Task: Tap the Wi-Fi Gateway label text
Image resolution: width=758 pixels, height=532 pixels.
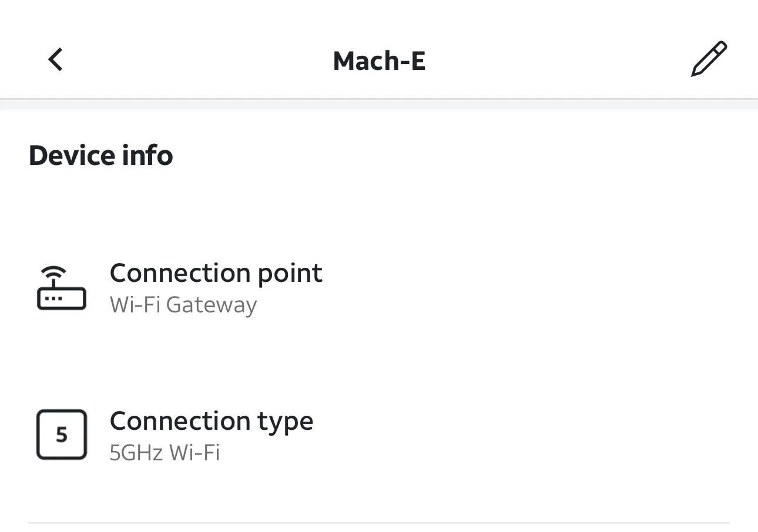Action: [x=183, y=304]
